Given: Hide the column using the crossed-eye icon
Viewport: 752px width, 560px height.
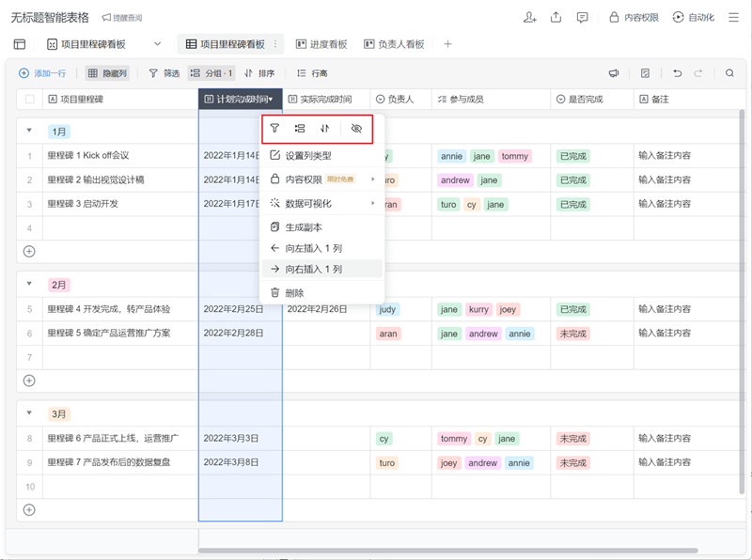Looking at the screenshot, I should coord(356,129).
